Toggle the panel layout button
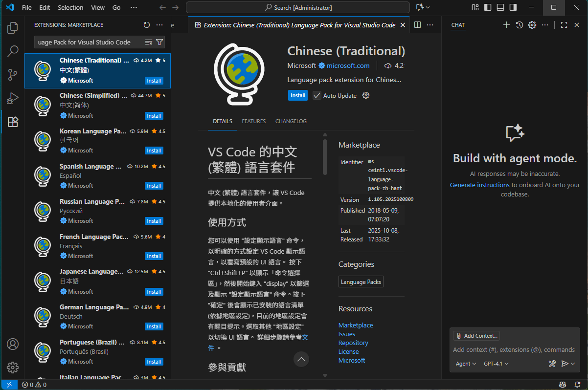Image resolution: width=588 pixels, height=390 pixels. coord(500,7)
